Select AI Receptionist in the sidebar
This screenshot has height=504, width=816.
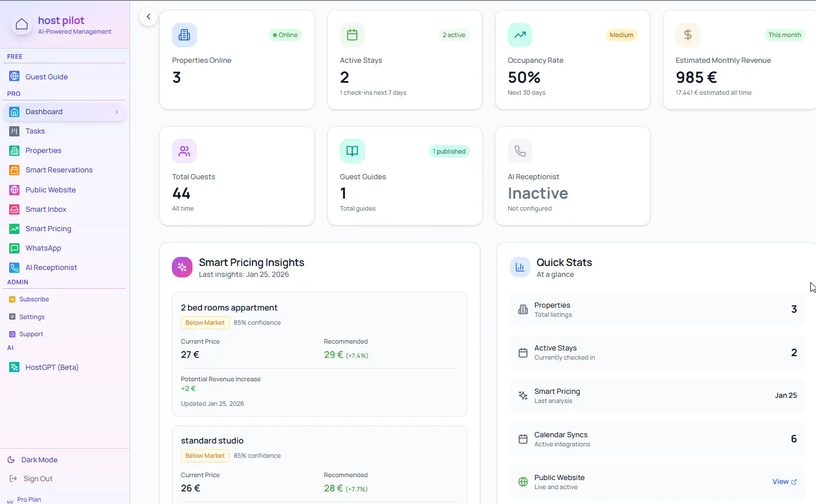(x=51, y=267)
